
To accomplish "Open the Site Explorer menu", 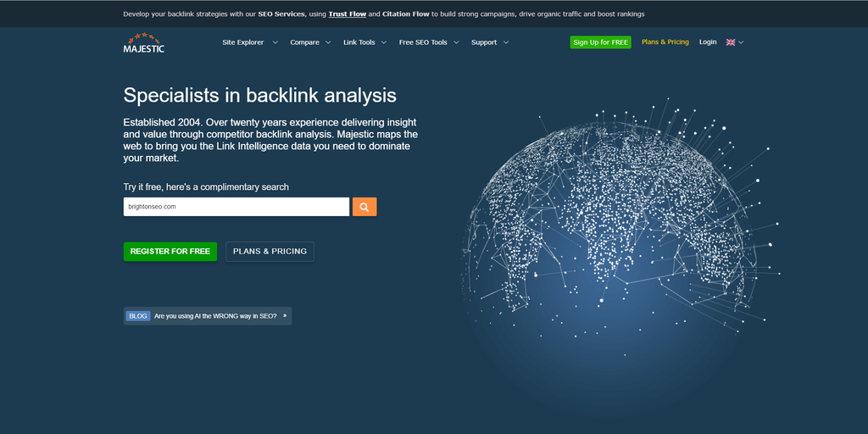I will click(243, 42).
